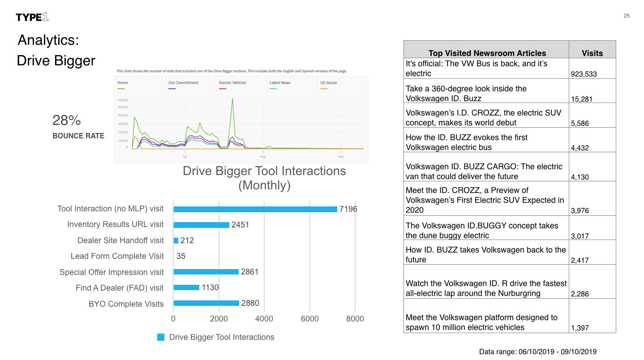This screenshot has width=644, height=360.
Task: Click the Lead Form Complete Visit label
Action: pos(117,256)
